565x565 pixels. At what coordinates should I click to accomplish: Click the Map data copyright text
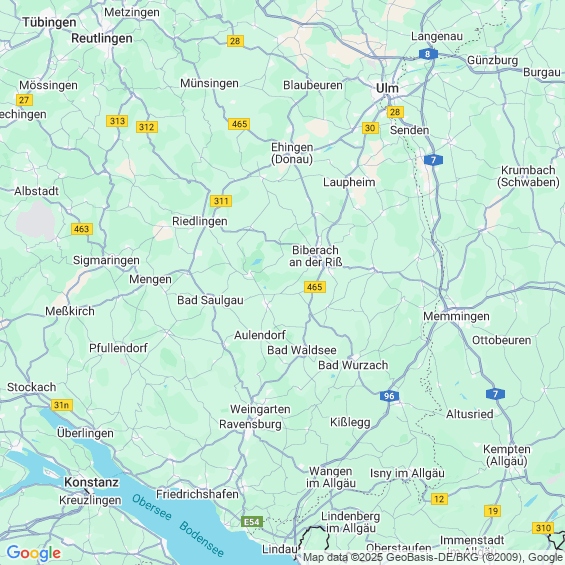[x=433, y=557]
